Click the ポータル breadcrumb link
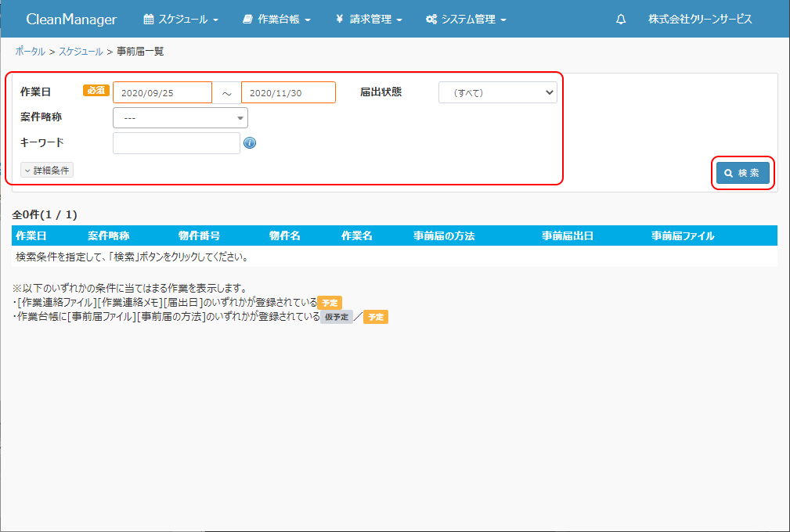The width and height of the screenshot is (790, 532). coord(30,52)
